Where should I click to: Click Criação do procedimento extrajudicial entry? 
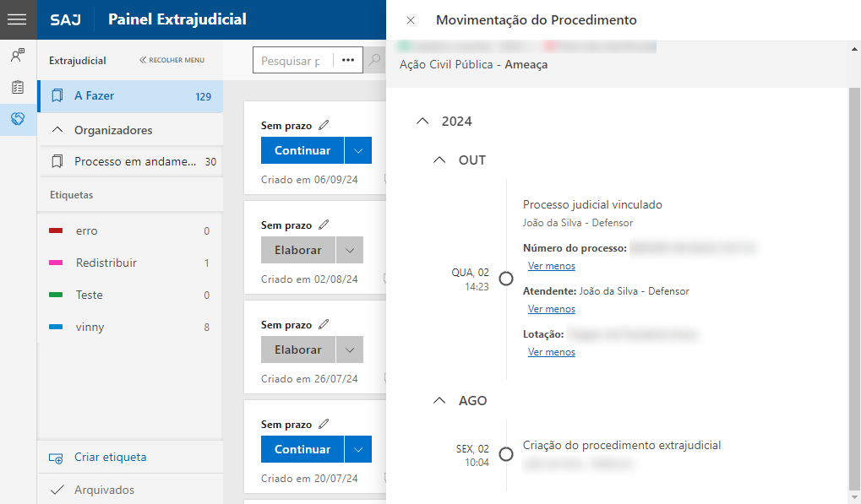point(622,445)
